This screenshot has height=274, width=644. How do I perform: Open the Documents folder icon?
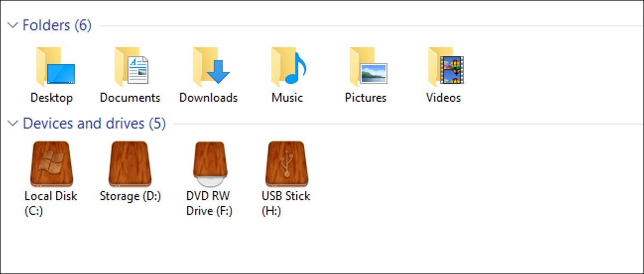pos(131,67)
